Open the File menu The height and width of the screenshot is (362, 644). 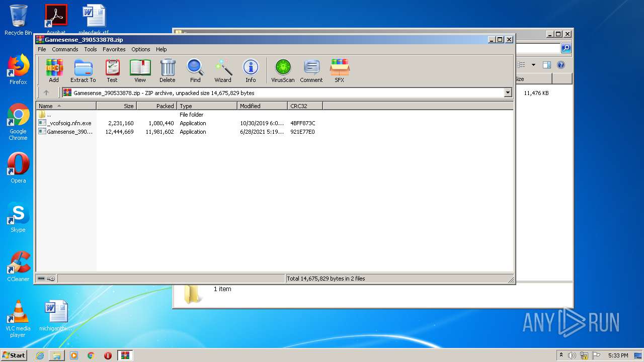[x=42, y=49]
